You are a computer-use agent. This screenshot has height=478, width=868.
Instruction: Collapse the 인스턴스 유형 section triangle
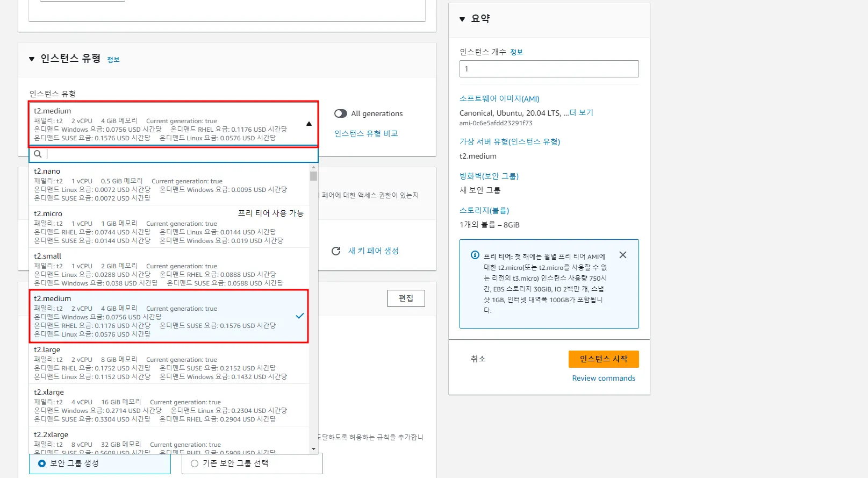coord(32,59)
